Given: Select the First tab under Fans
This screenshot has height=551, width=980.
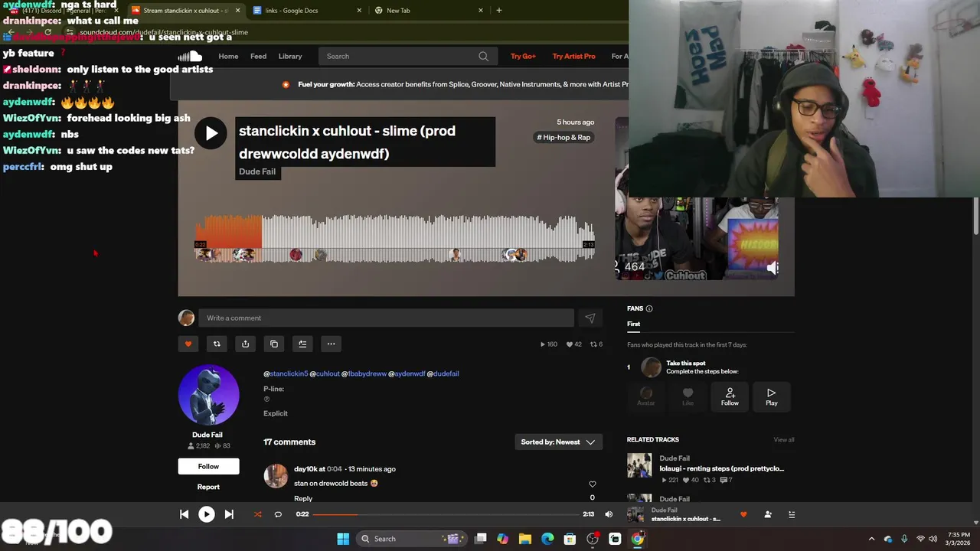Looking at the screenshot, I should click(x=633, y=324).
